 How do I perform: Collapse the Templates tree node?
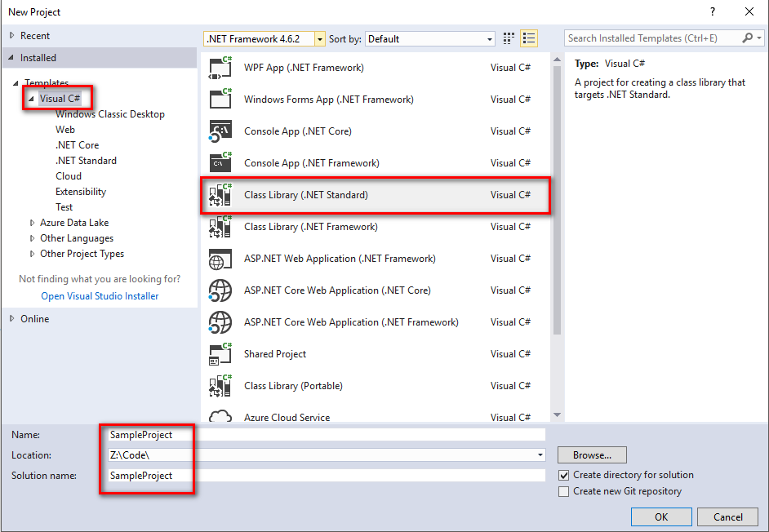point(16,83)
